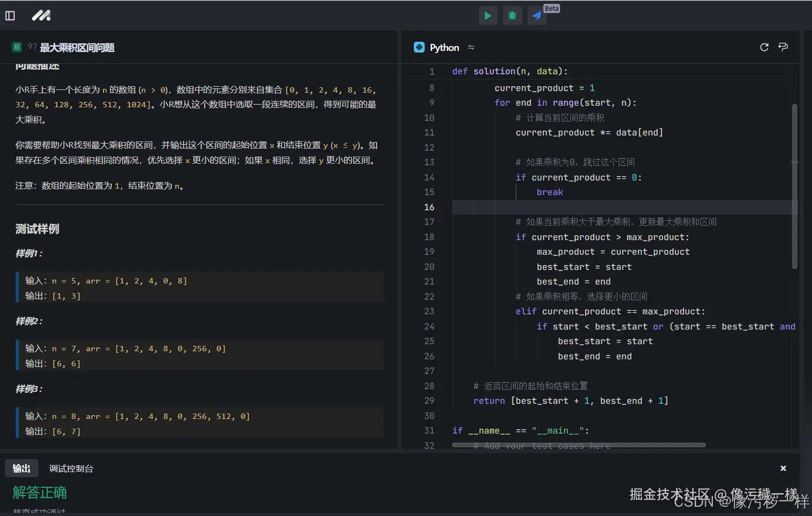Click the 易 difficulty badge
Viewport: 812px width, 516px height.
pos(17,47)
